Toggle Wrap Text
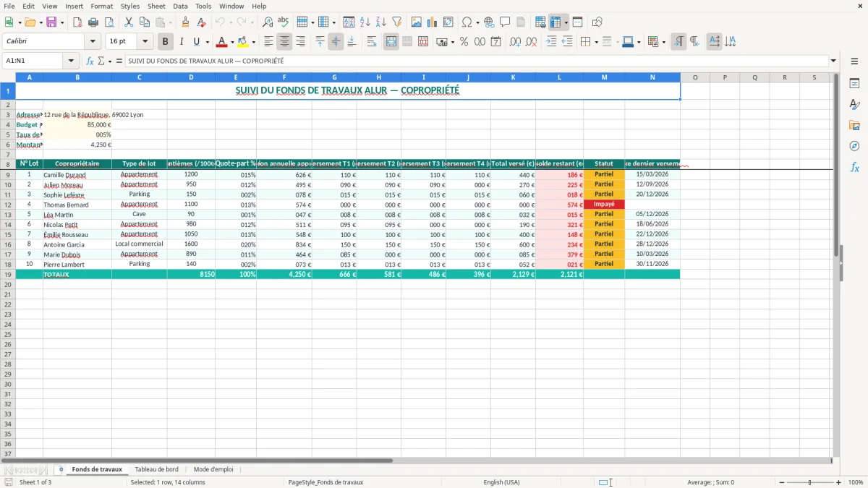The image size is (868, 488). click(x=372, y=42)
